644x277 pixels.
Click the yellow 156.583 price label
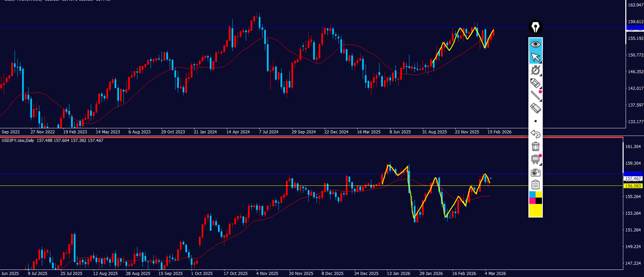coord(632,186)
